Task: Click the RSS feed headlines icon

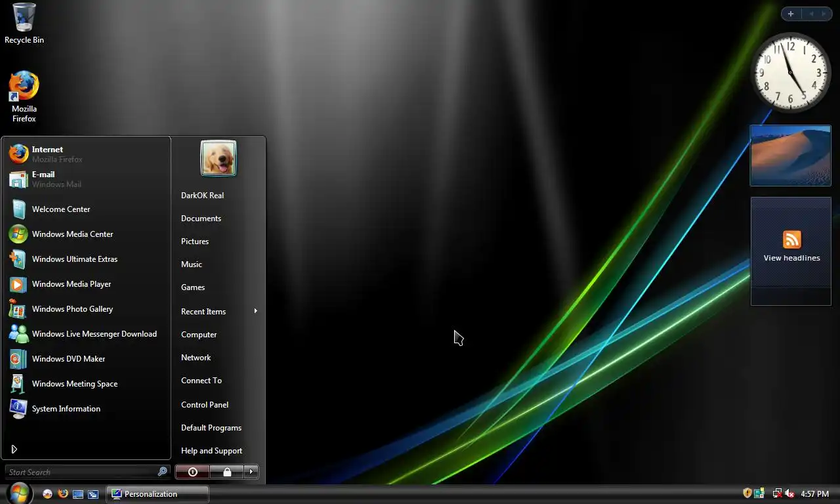Action: pos(792,240)
